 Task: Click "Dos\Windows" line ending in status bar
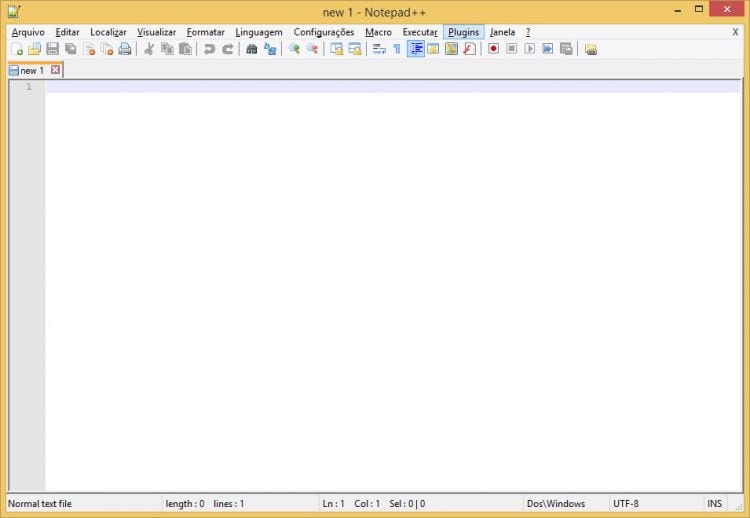(x=556, y=504)
